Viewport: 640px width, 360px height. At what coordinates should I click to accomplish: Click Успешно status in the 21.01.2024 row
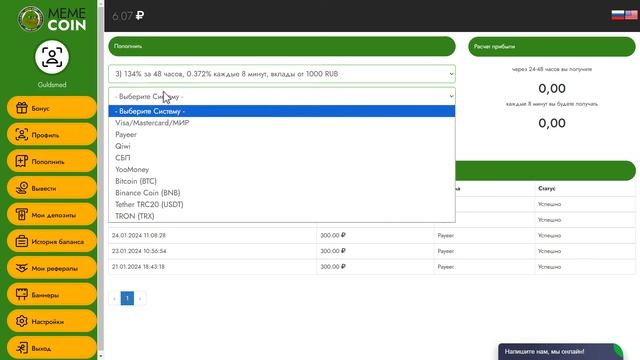pyautogui.click(x=549, y=267)
